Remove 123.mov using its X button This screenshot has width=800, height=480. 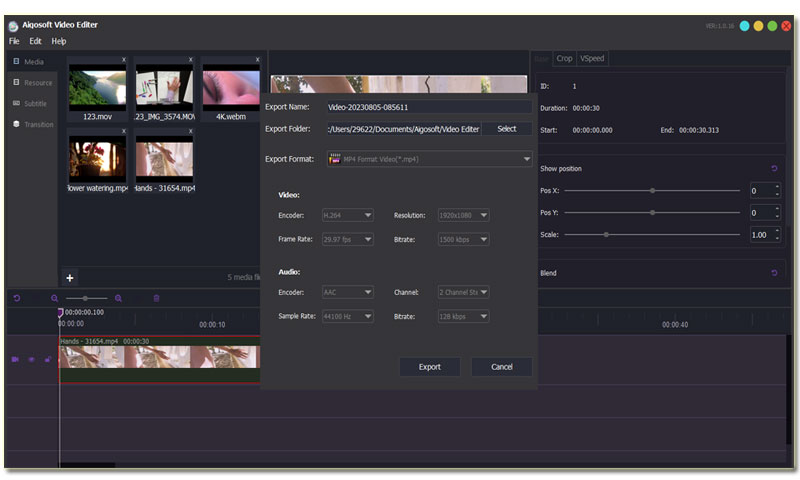coord(123,60)
